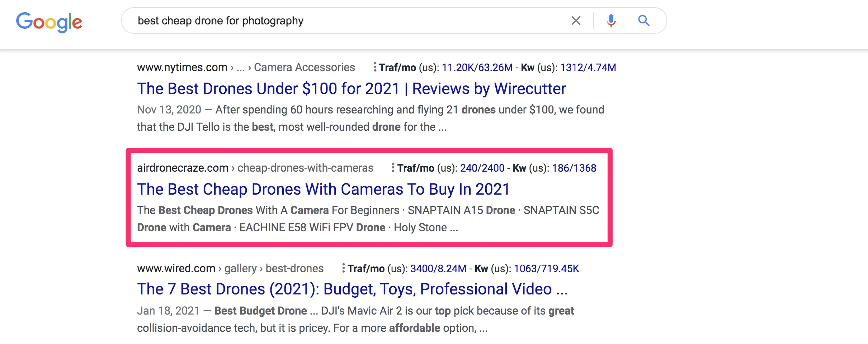Viewport: 868px width, 344px height.
Task: Start voice search with microphone icon
Action: (x=611, y=21)
